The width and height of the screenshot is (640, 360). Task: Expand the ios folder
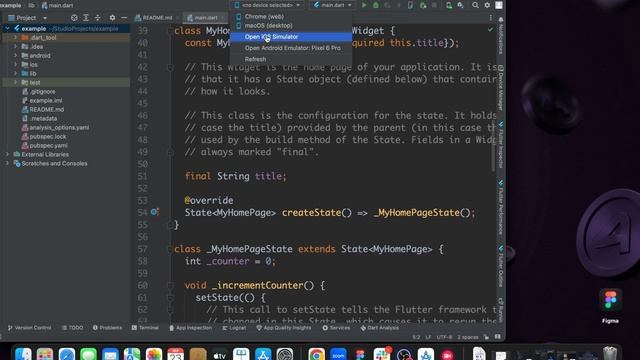click(x=16, y=64)
